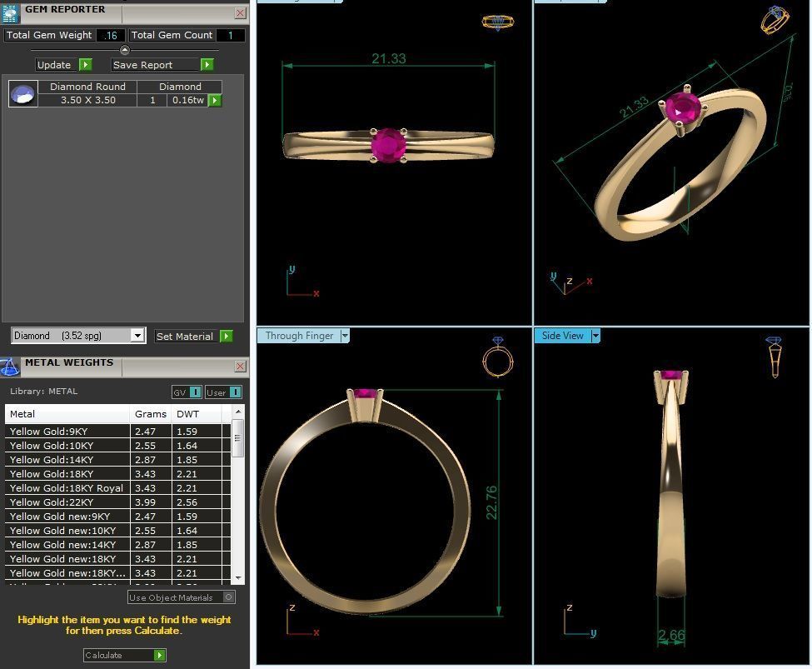Click the metal list scrollbar thumb
The width and height of the screenshot is (812, 669).
point(238,438)
